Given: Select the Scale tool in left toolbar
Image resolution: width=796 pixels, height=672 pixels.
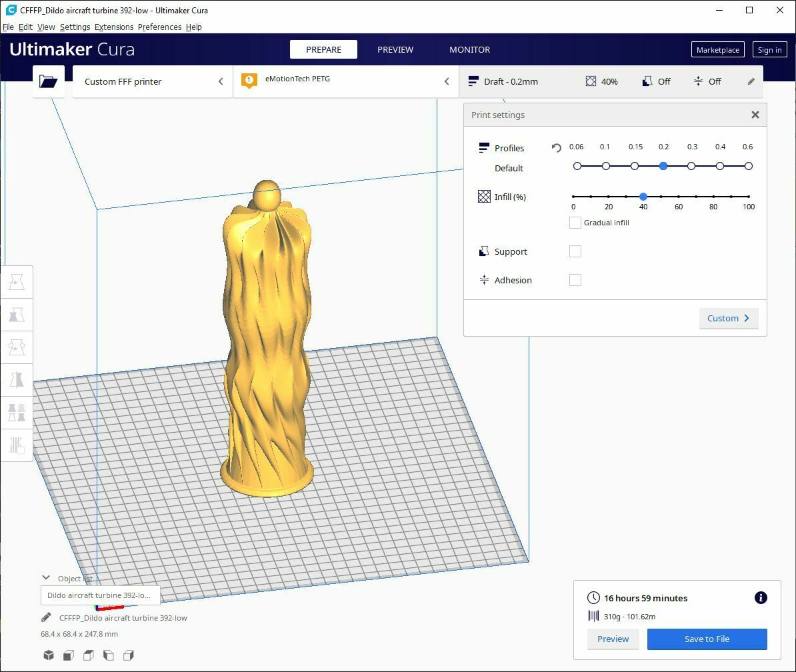Looking at the screenshot, I should point(17,315).
